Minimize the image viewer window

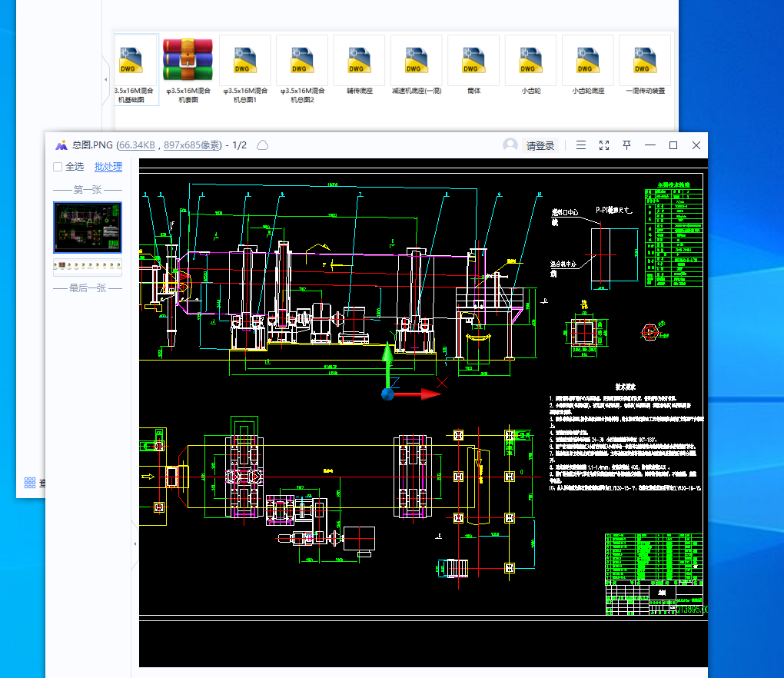point(650,145)
